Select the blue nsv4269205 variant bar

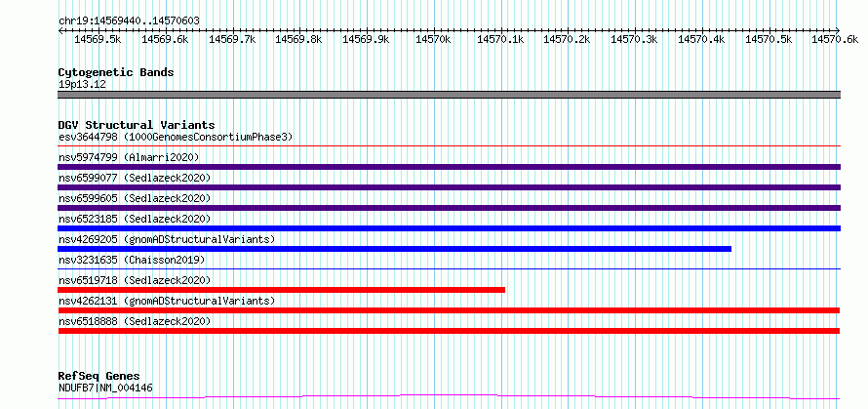coord(395,249)
